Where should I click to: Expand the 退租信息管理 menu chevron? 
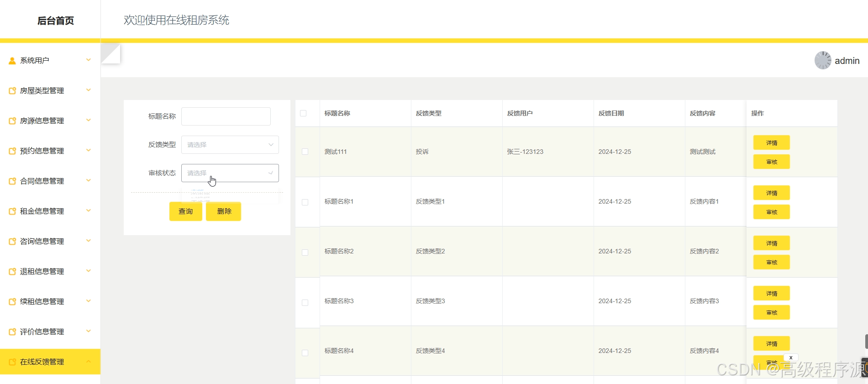click(x=89, y=271)
